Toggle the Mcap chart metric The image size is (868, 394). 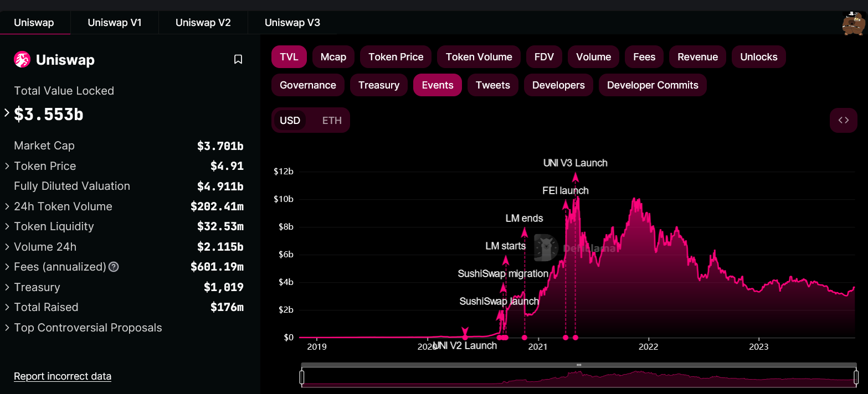pos(333,57)
